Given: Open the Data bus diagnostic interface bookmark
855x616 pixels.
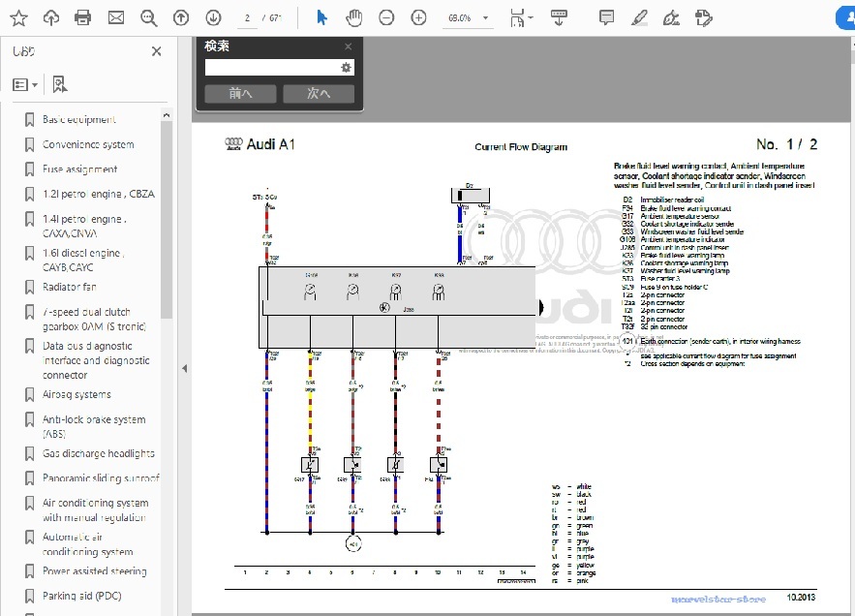Looking at the screenshot, I should (x=96, y=360).
